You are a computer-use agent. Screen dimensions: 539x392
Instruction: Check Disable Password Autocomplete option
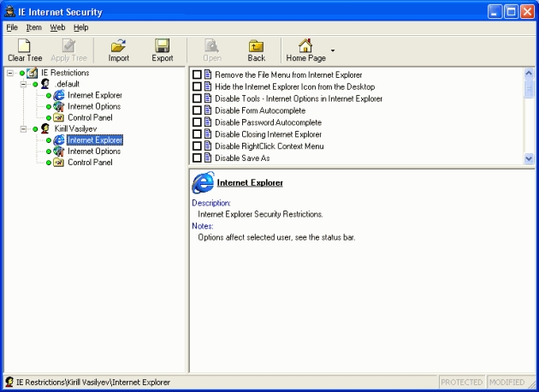pos(198,123)
